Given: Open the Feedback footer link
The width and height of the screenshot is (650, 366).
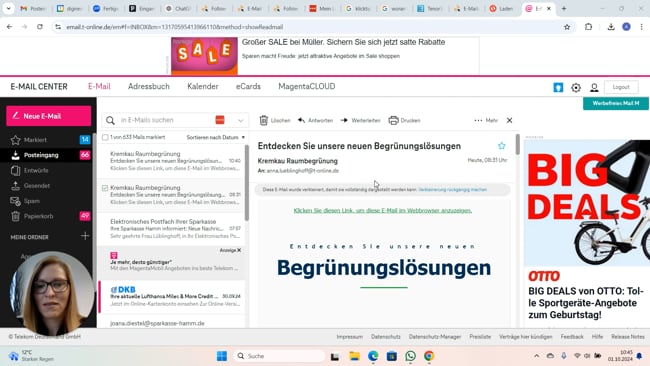Looking at the screenshot, I should click(572, 337).
